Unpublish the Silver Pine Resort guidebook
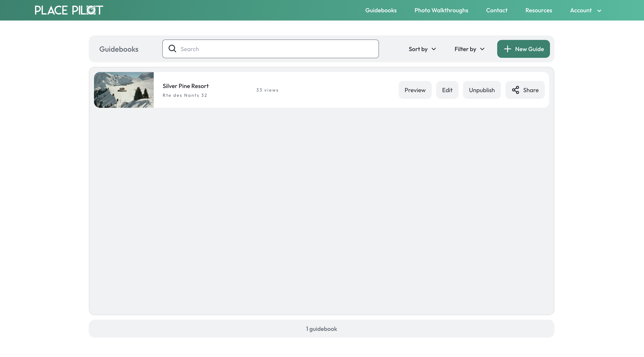The image size is (644, 357). (482, 90)
